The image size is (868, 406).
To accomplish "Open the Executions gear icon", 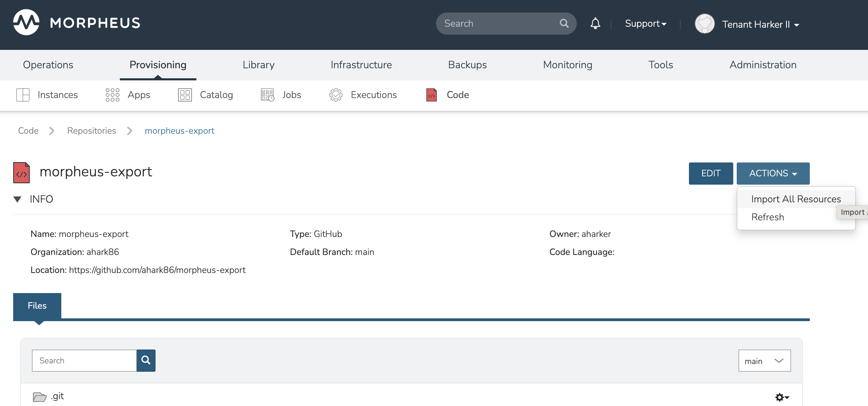I will pos(336,95).
